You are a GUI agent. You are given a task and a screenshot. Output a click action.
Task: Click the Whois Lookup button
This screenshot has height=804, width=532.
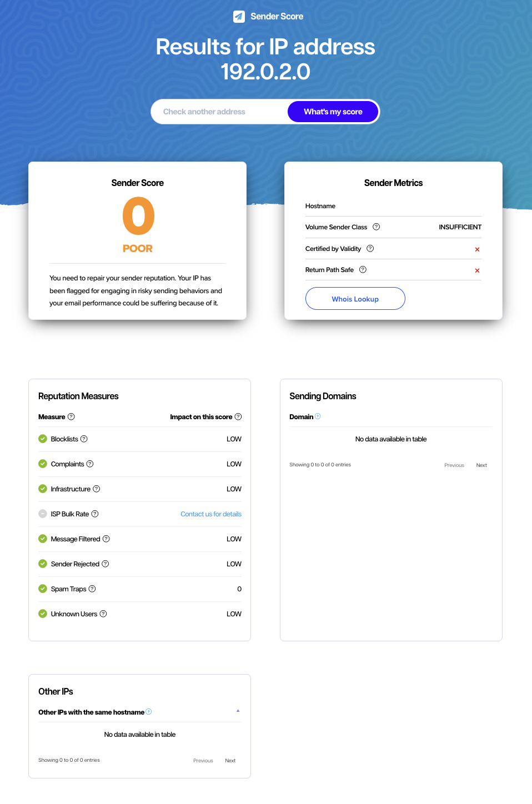pos(355,298)
